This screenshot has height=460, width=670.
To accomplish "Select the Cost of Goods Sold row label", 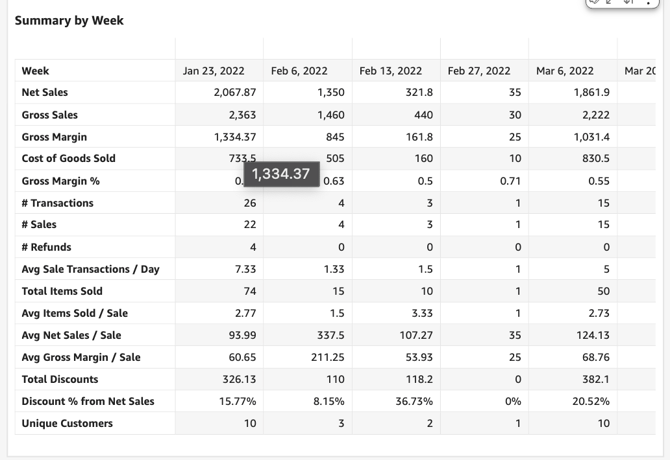I will pyautogui.click(x=68, y=159).
